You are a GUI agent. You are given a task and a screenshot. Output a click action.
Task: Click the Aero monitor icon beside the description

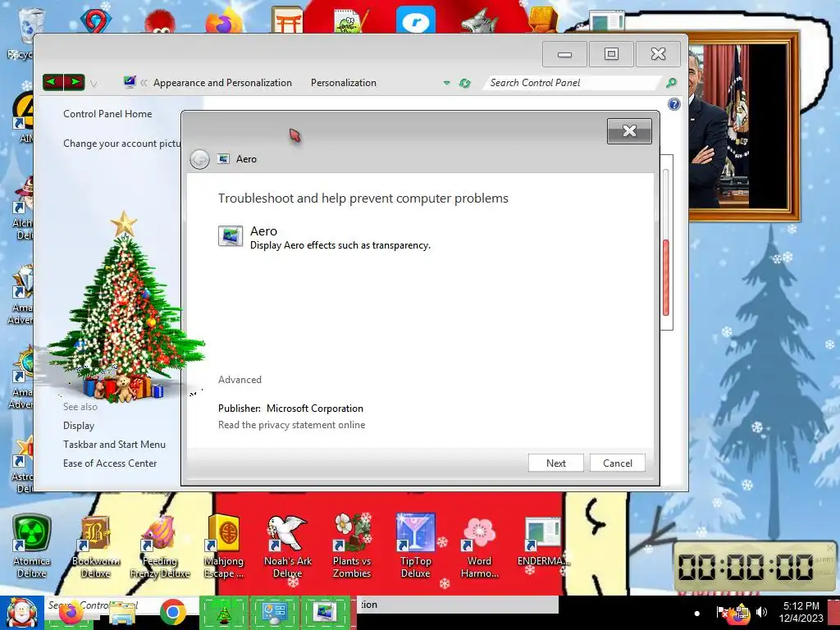tap(231, 235)
